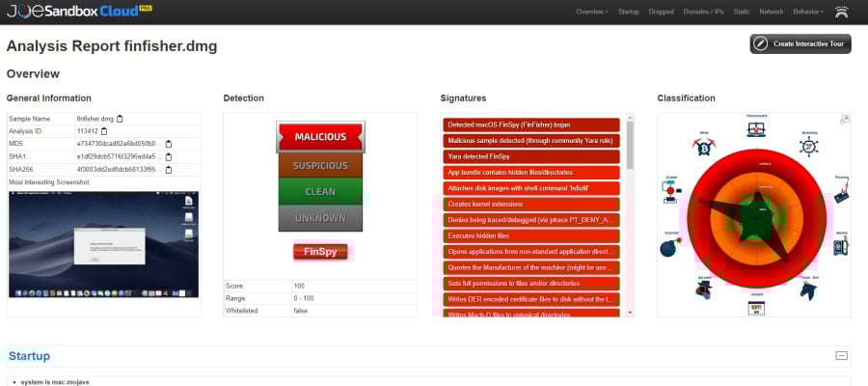Click the UNKNOWN detection label
The height and width of the screenshot is (386, 868).
[x=320, y=218]
